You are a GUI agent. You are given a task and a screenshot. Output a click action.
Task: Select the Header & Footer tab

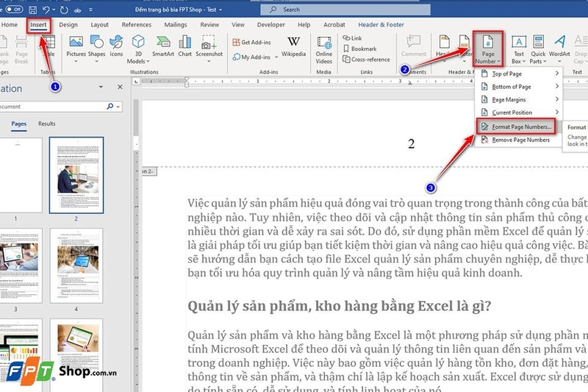[x=381, y=25]
